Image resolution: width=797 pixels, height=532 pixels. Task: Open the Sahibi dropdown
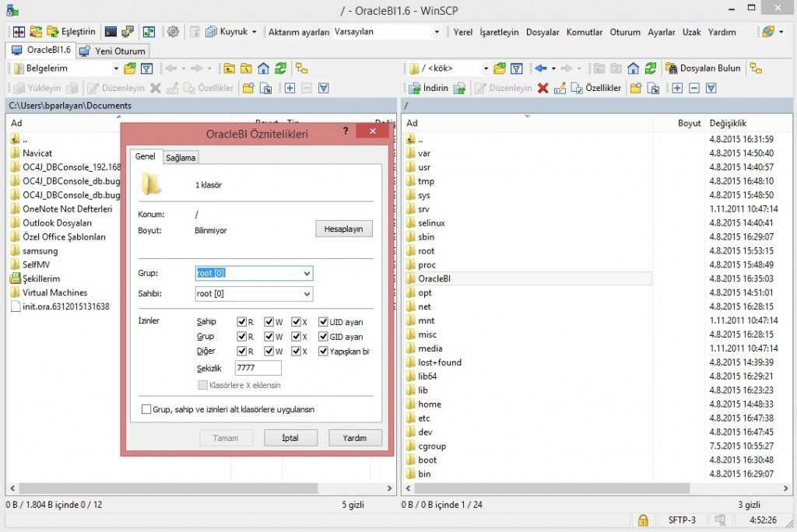tap(307, 294)
